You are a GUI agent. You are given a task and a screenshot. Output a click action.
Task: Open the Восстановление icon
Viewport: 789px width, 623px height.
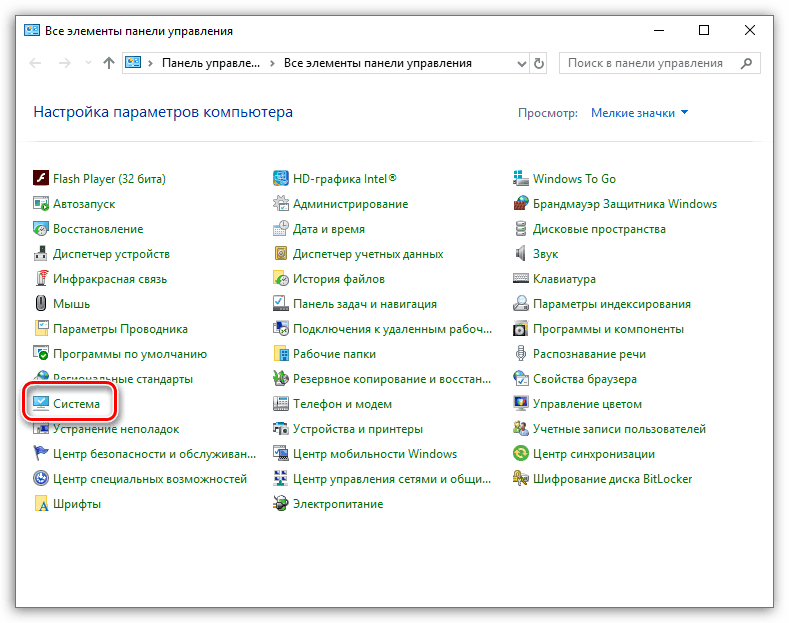tap(41, 228)
